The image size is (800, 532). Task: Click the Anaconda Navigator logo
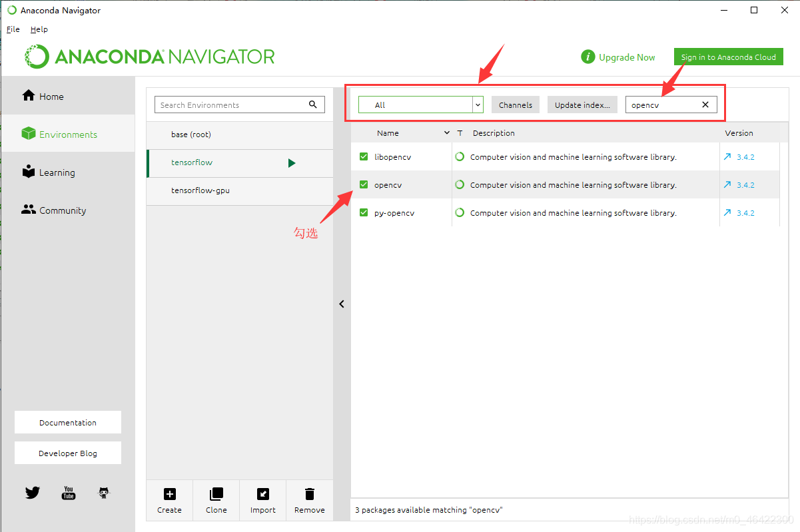click(x=150, y=57)
